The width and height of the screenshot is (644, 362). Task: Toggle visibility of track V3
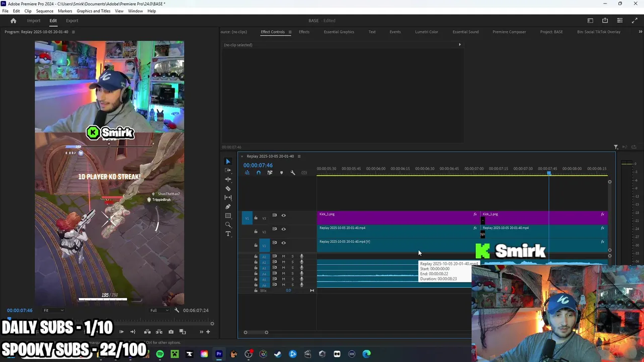point(283,215)
